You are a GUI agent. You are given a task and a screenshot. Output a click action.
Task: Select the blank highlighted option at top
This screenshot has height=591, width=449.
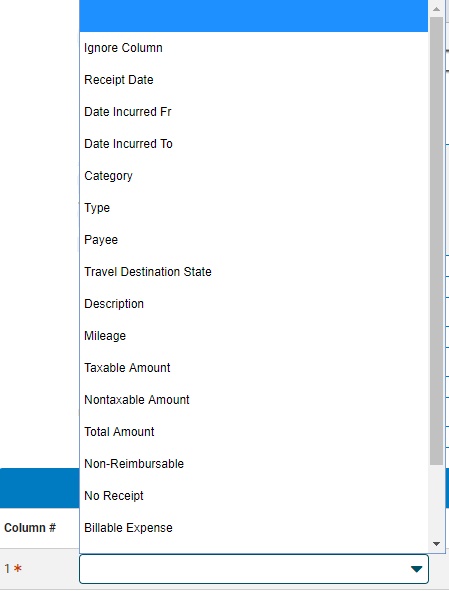pos(254,16)
